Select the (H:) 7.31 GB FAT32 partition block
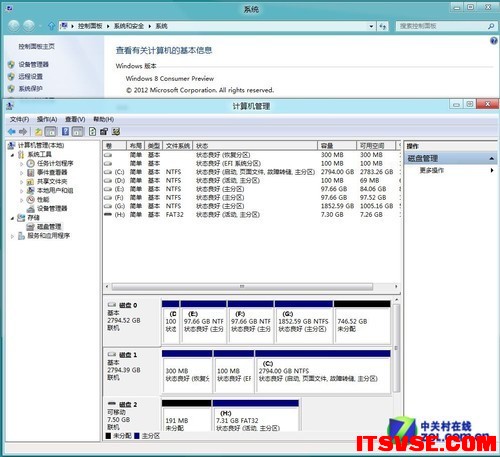Viewport: 500px width, 457px height. [256, 416]
